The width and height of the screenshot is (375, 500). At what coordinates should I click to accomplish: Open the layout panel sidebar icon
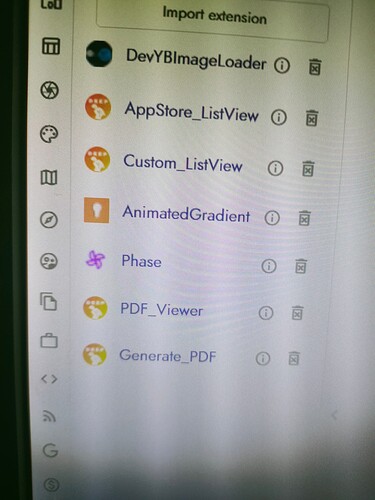click(51, 46)
